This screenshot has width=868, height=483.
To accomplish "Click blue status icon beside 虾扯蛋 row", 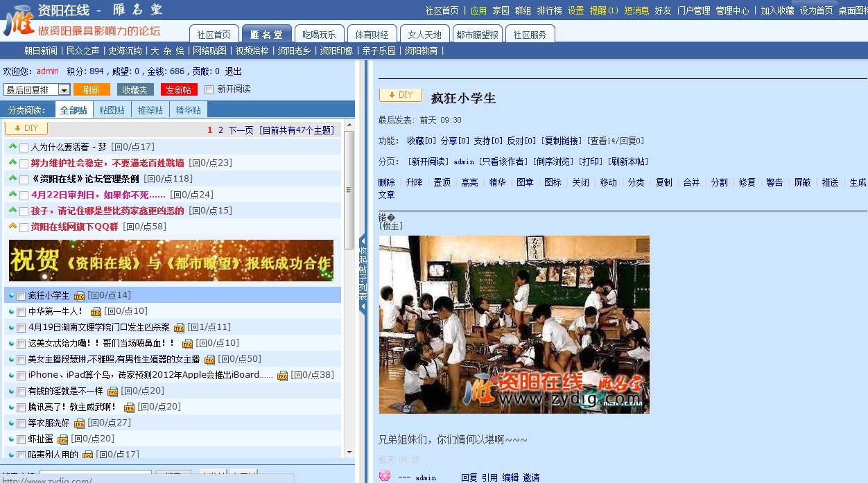I will click(x=12, y=439).
